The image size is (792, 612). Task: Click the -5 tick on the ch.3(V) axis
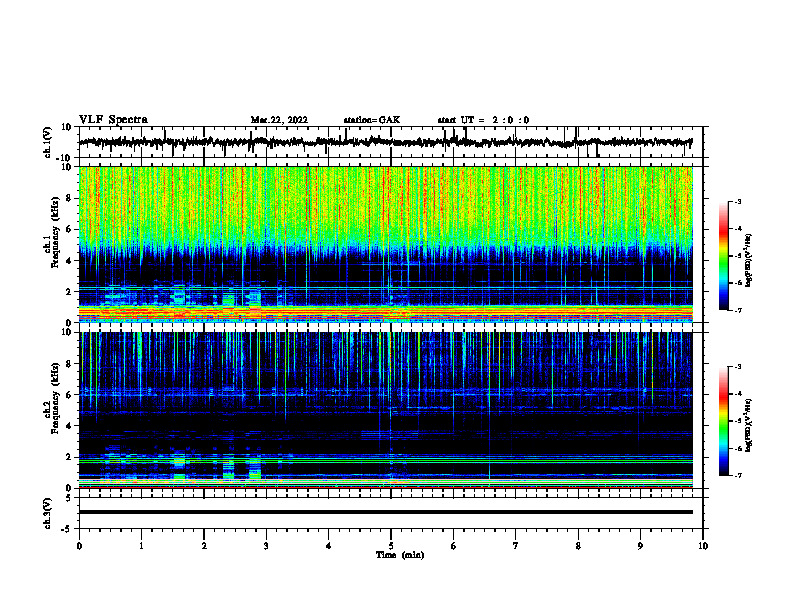(x=67, y=529)
